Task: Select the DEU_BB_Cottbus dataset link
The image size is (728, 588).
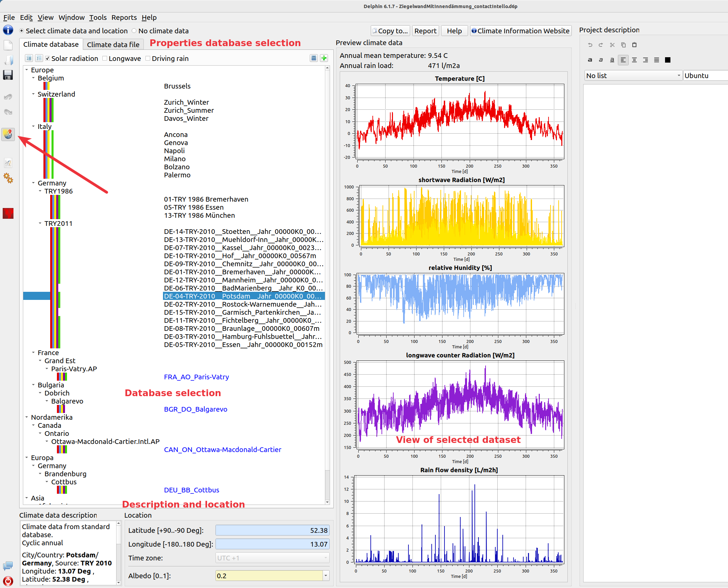Action: pos(192,490)
